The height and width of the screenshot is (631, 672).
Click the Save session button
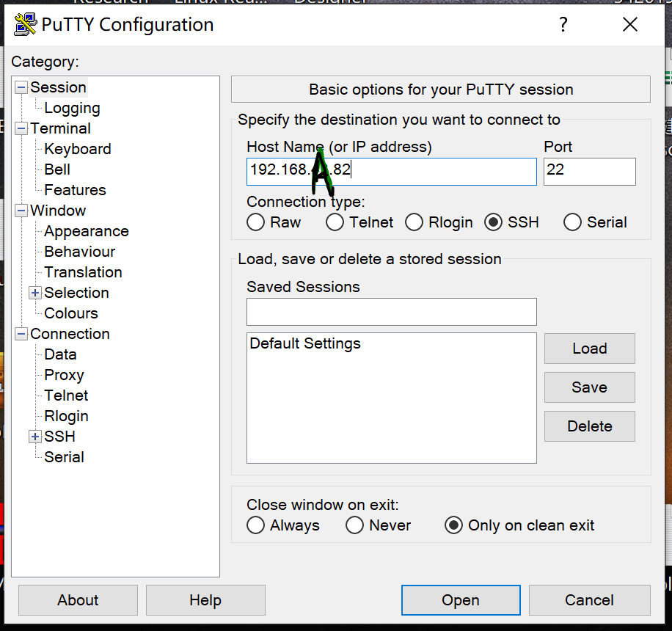590,387
